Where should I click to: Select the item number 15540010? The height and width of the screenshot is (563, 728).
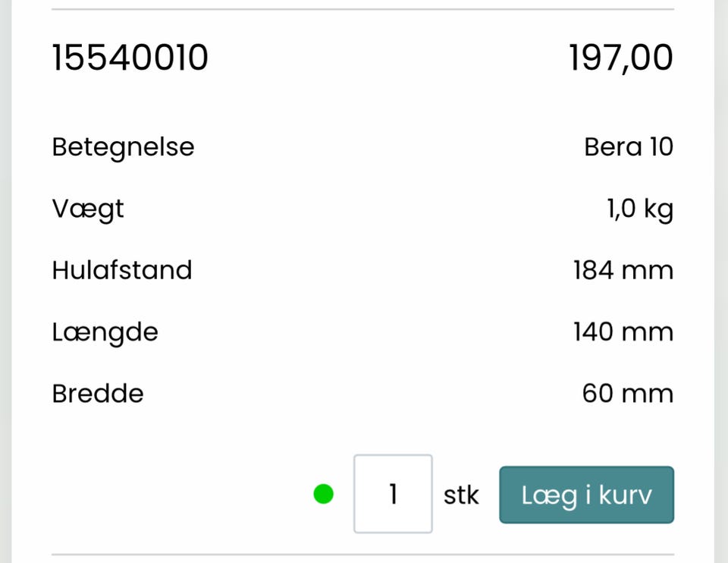coord(130,58)
